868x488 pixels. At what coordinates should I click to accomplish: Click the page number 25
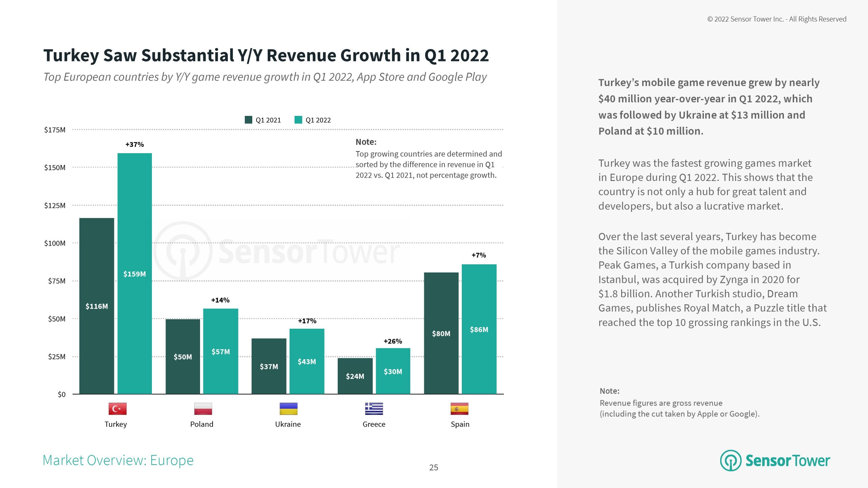click(x=434, y=468)
